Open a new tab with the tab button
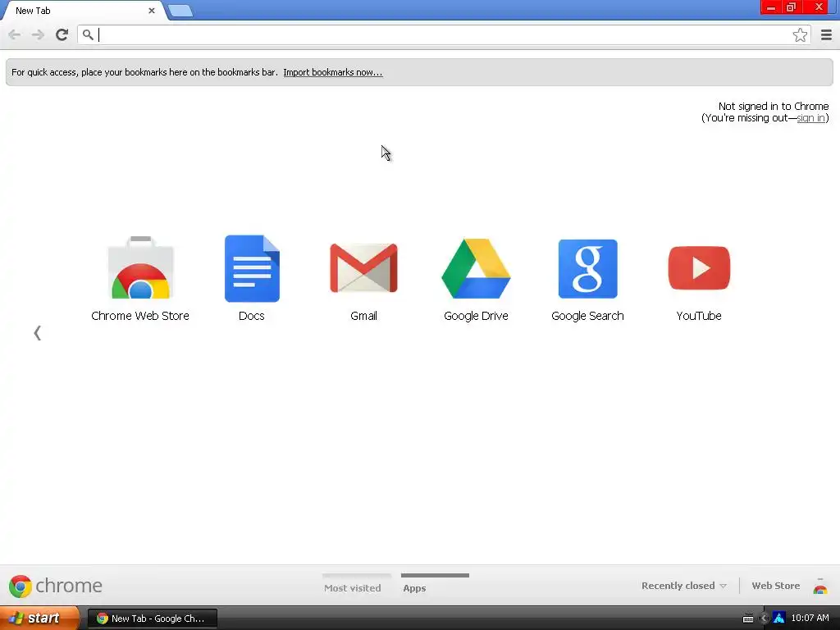This screenshot has width=840, height=630. click(180, 11)
